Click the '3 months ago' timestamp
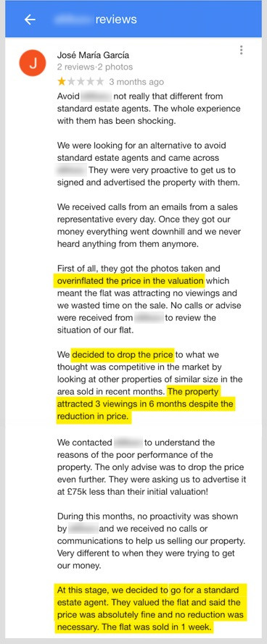Screen dimensions: 267x644 (136, 82)
